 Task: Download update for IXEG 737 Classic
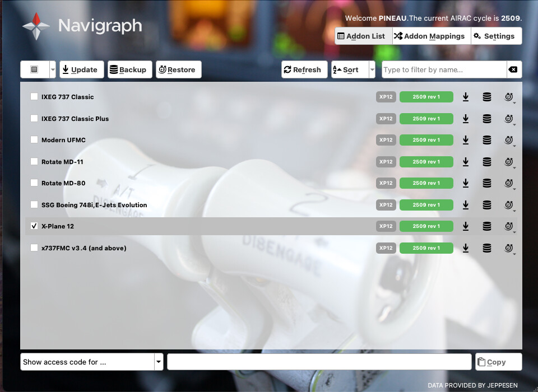[466, 97]
